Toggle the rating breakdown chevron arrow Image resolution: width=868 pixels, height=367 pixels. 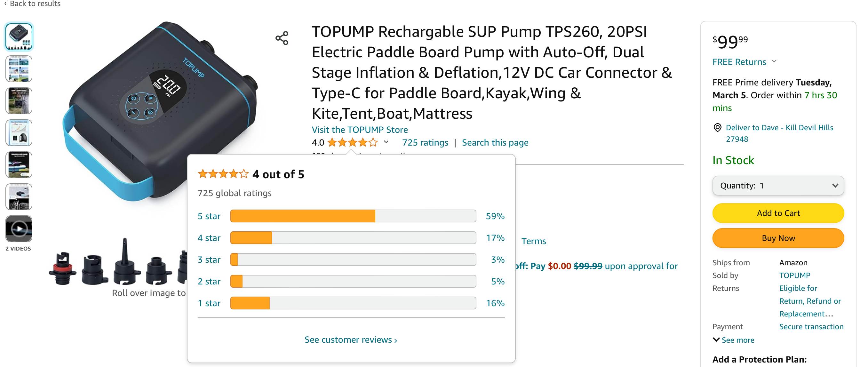pyautogui.click(x=386, y=142)
